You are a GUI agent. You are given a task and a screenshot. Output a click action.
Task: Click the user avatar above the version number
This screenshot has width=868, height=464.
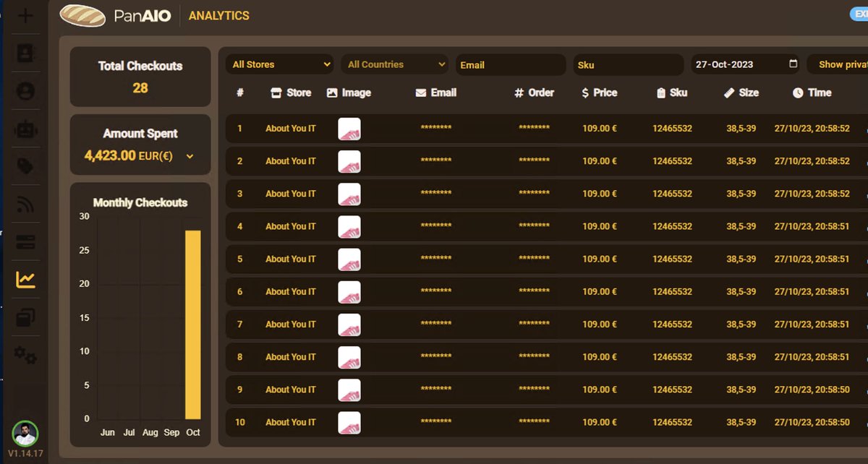(25, 434)
